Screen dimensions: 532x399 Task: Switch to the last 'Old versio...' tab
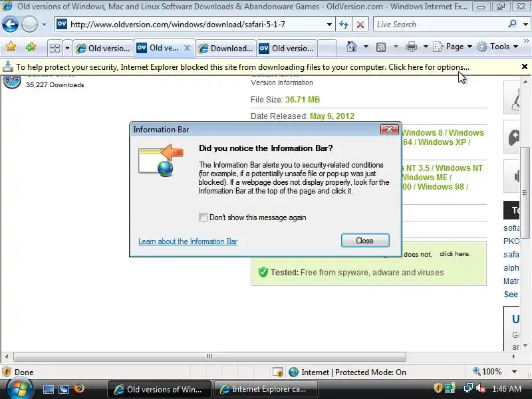coord(287,48)
